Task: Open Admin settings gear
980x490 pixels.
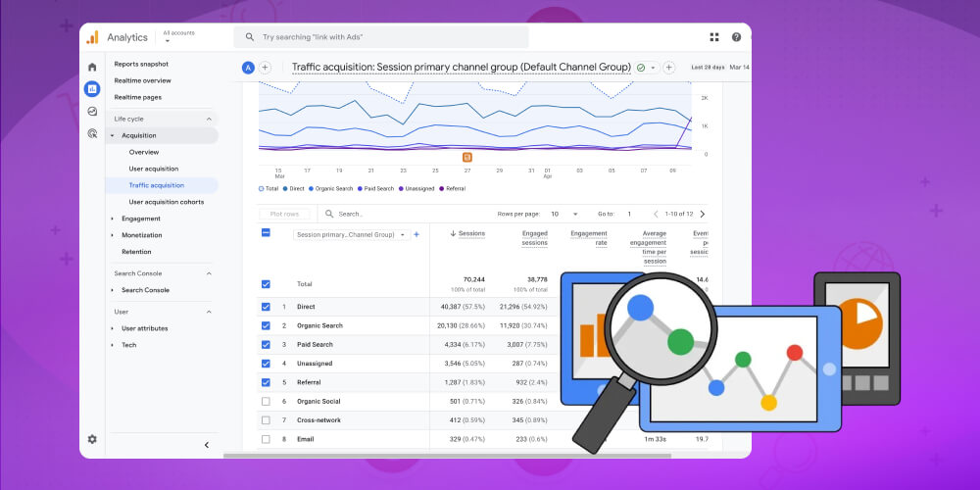Action: point(92,439)
